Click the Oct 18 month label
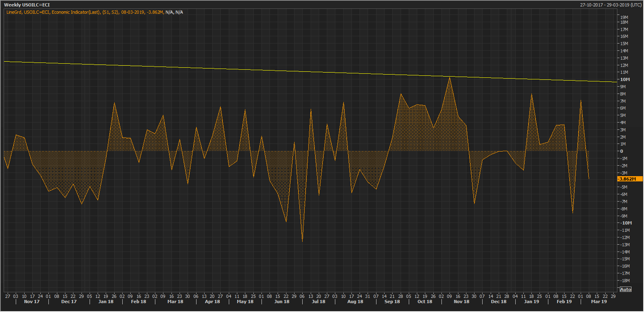This screenshot has height=312, width=644. coord(425,302)
